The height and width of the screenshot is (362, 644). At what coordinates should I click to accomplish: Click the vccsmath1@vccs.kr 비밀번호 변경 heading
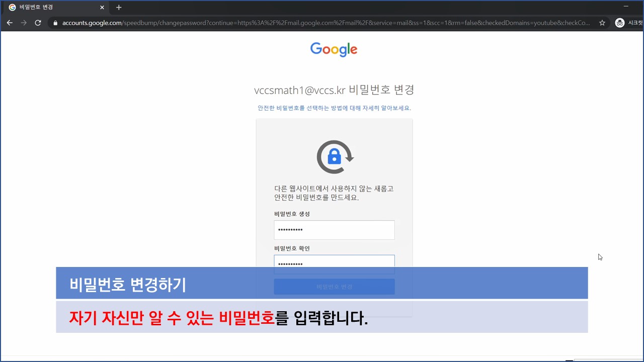point(334,90)
